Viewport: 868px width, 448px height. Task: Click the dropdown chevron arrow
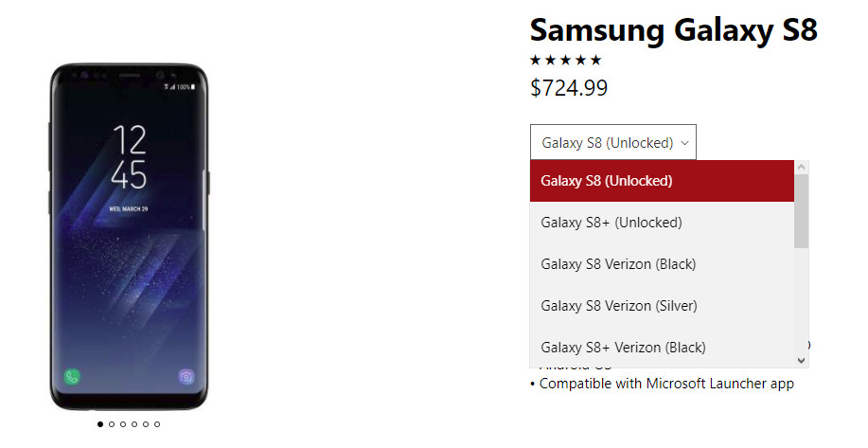(x=684, y=143)
